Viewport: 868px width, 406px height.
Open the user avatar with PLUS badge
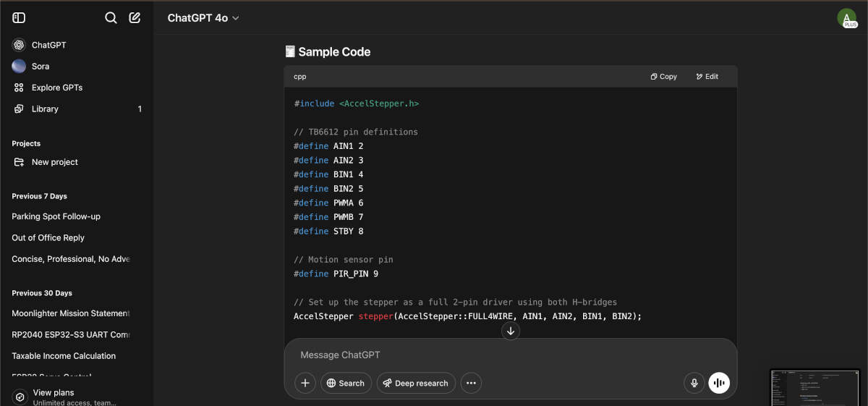coord(846,18)
